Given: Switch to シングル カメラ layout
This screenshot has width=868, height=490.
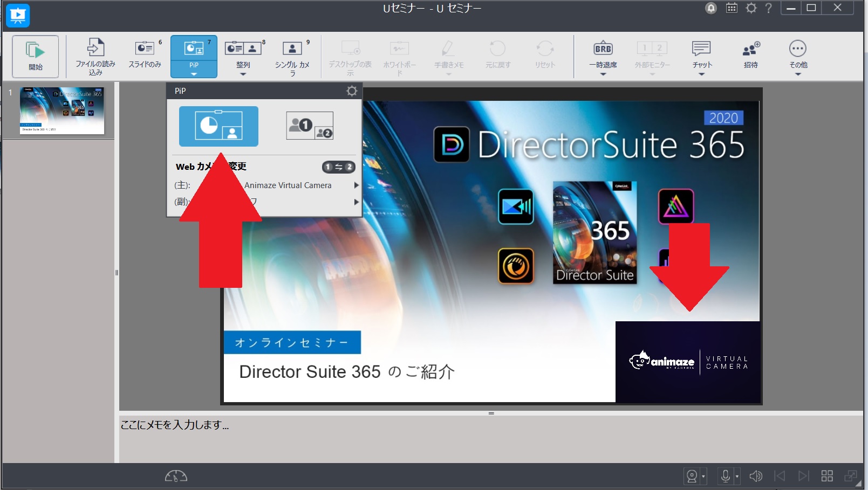Looking at the screenshot, I should (292, 57).
